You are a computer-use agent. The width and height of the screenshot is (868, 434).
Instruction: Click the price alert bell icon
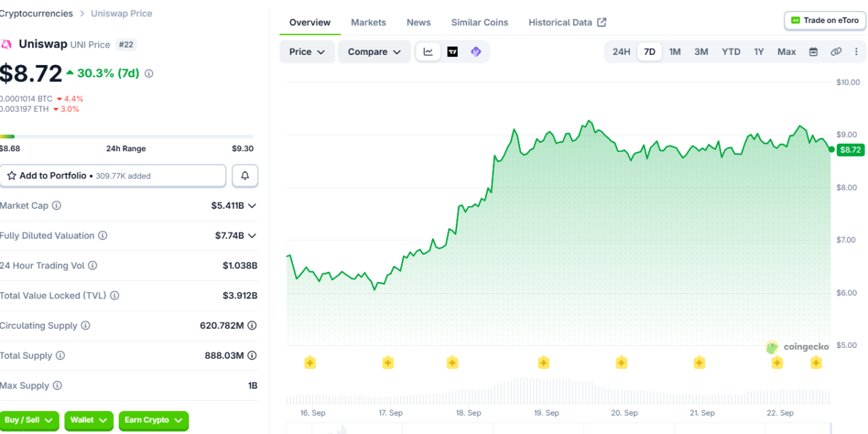pyautogui.click(x=245, y=176)
